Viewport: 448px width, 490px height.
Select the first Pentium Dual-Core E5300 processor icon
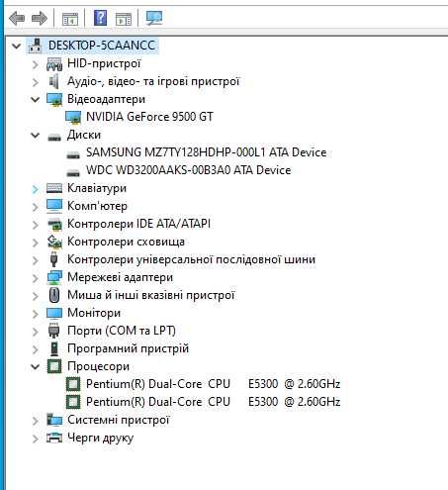[73, 384]
